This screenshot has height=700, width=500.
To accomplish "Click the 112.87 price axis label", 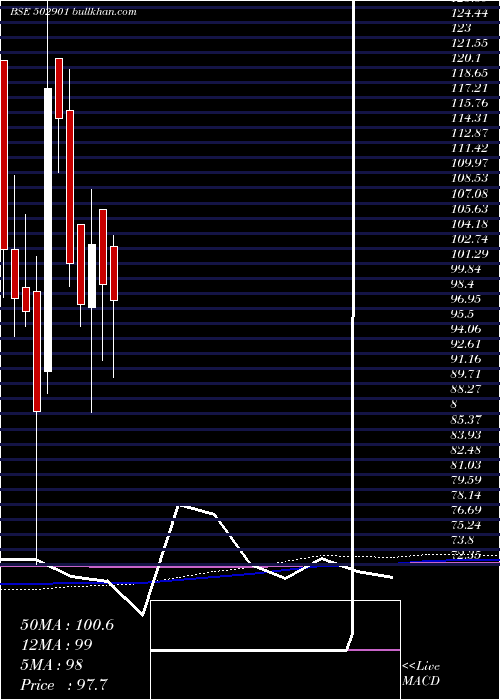I will [x=469, y=133].
